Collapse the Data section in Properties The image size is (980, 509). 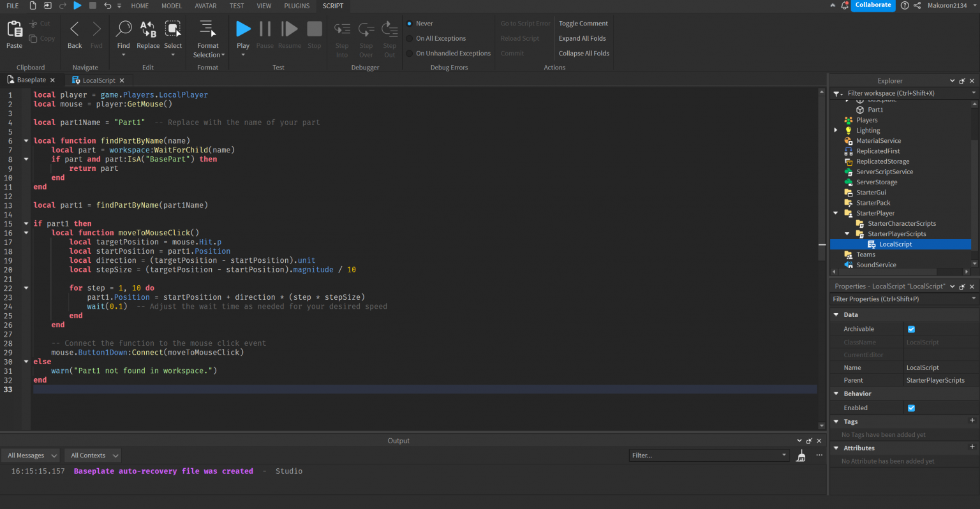coord(836,314)
